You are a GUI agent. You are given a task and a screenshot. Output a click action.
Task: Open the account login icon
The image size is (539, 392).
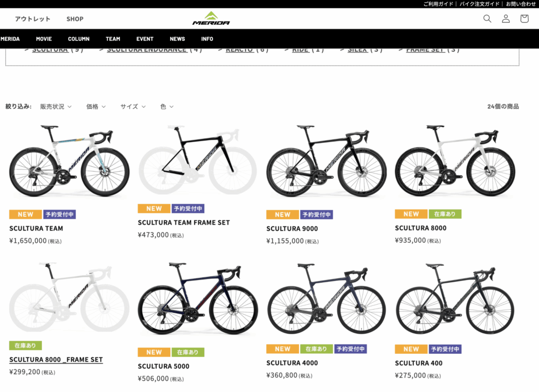(x=506, y=18)
